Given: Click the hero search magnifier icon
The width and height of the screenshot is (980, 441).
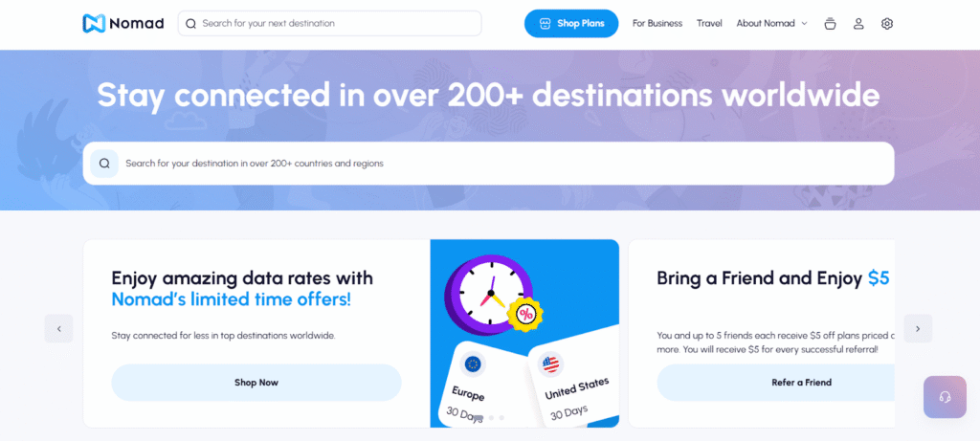Looking at the screenshot, I should pos(104,164).
